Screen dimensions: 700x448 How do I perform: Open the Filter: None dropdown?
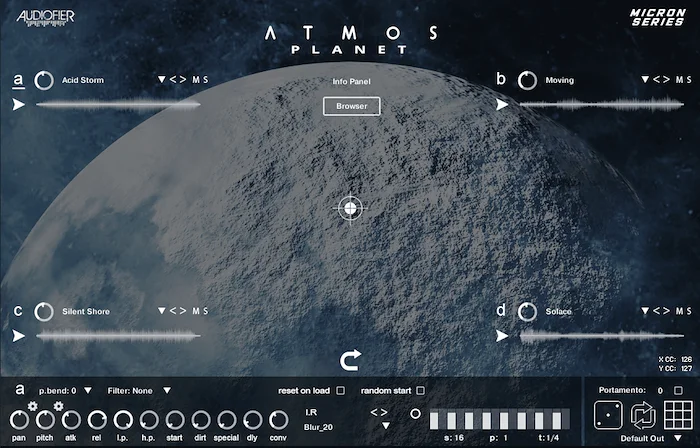(x=167, y=390)
